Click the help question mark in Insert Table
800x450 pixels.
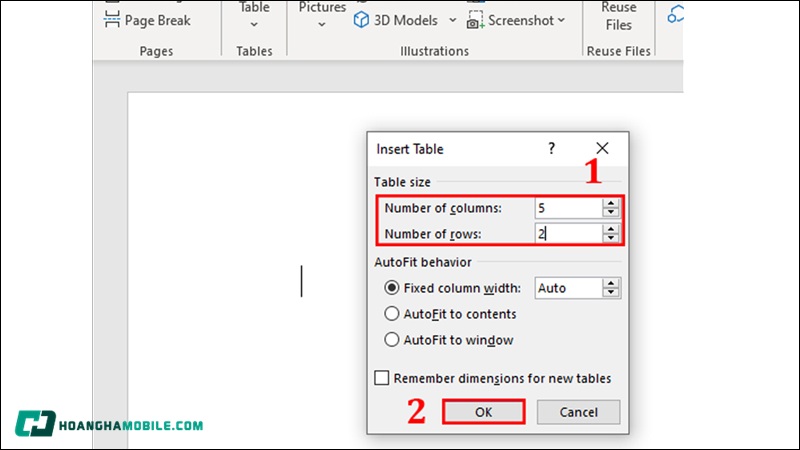(x=551, y=148)
